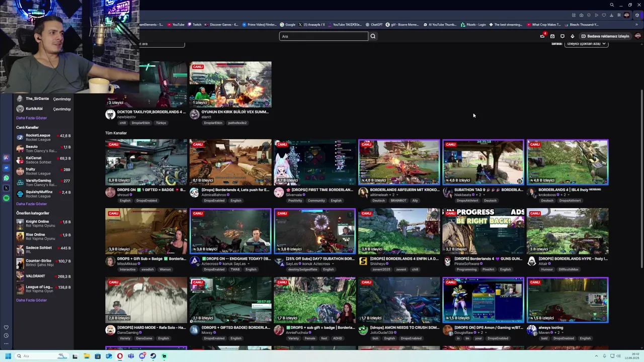Open the SquishyMuffinz live channel row
This screenshot has width=644, height=362.
(x=44, y=194)
